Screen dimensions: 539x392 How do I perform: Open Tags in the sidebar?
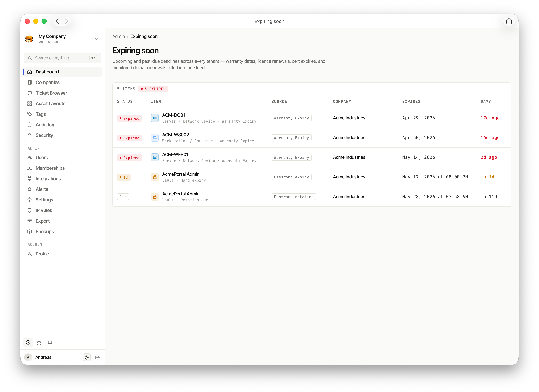pos(63,114)
